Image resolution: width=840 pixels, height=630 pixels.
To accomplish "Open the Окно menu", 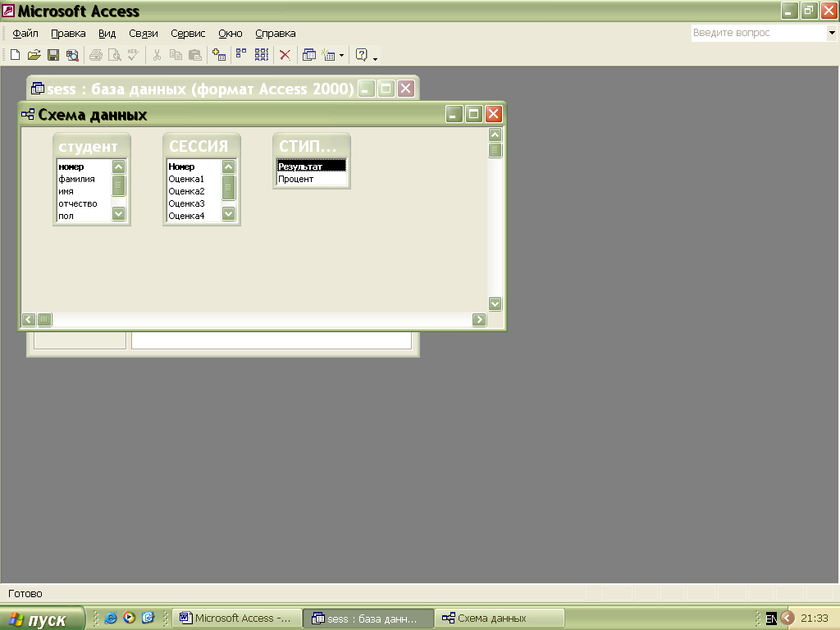I will point(231,33).
